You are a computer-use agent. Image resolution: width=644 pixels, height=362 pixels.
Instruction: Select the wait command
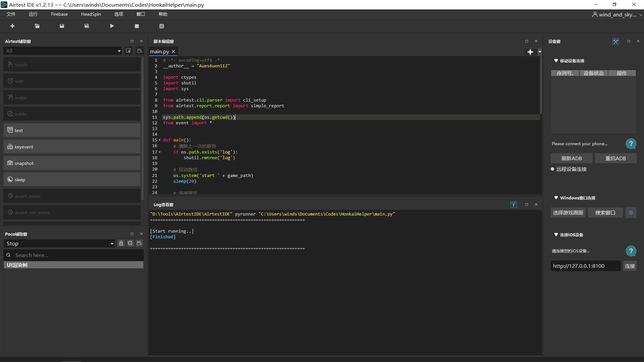click(72, 81)
